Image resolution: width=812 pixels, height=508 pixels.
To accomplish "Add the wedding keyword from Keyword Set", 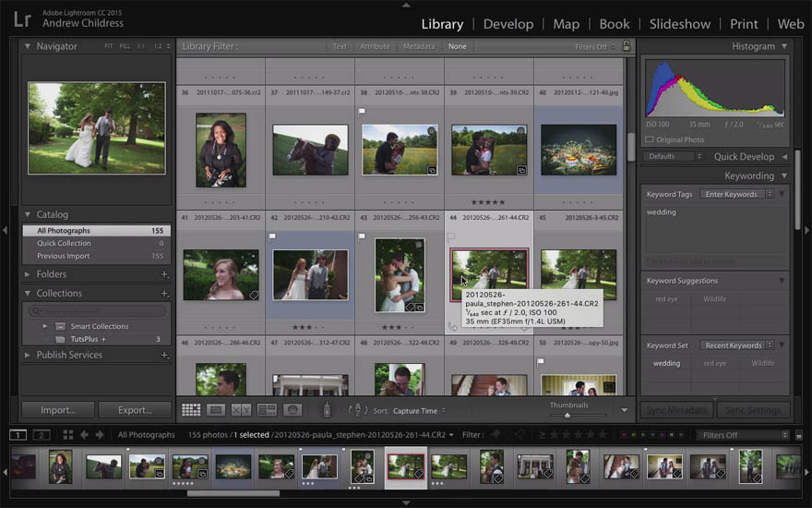I will coord(666,363).
